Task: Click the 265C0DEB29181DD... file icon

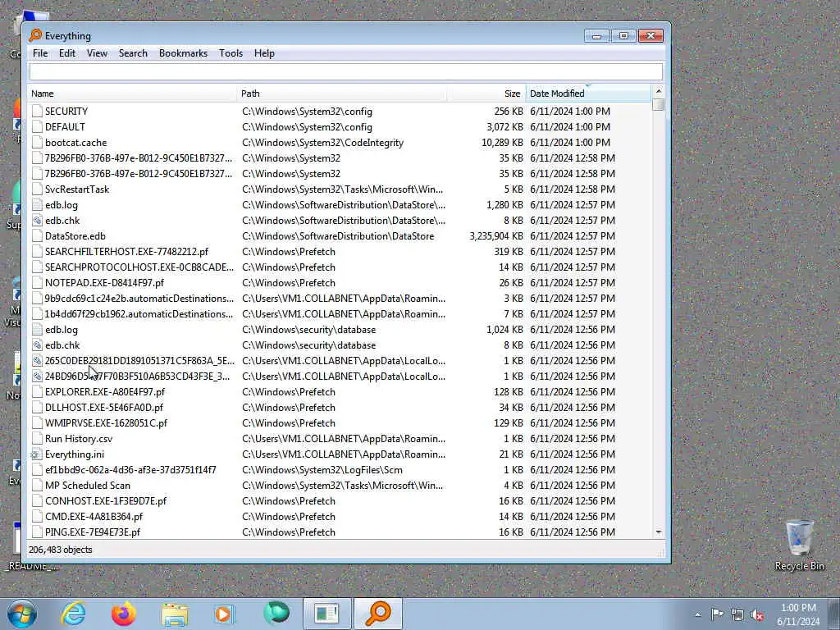Action: 37,361
